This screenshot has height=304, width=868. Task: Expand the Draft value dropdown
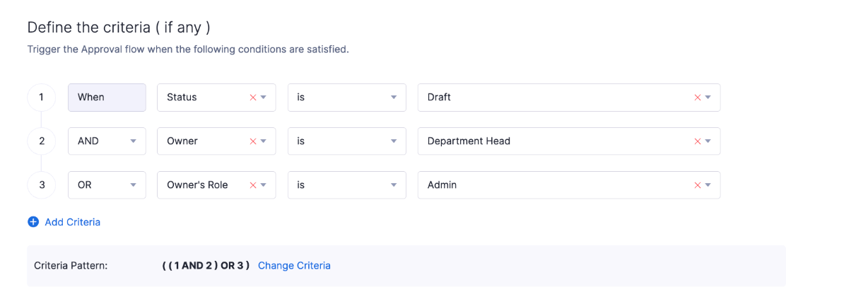[x=708, y=98]
